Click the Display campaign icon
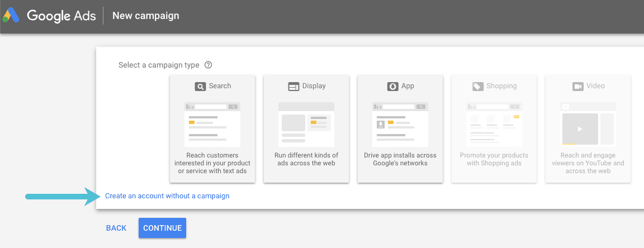Viewport: 644px width, 248px height. click(293, 87)
